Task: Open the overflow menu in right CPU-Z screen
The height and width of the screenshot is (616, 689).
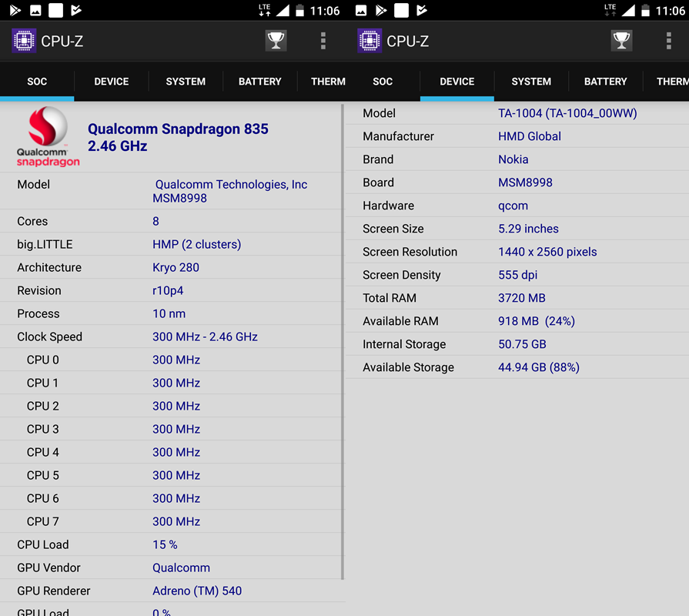Action: [x=668, y=40]
